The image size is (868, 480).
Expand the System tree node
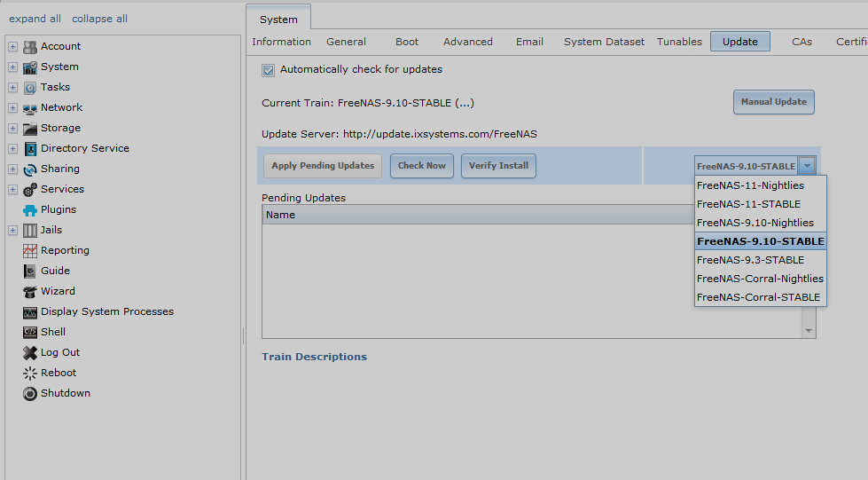(12, 67)
